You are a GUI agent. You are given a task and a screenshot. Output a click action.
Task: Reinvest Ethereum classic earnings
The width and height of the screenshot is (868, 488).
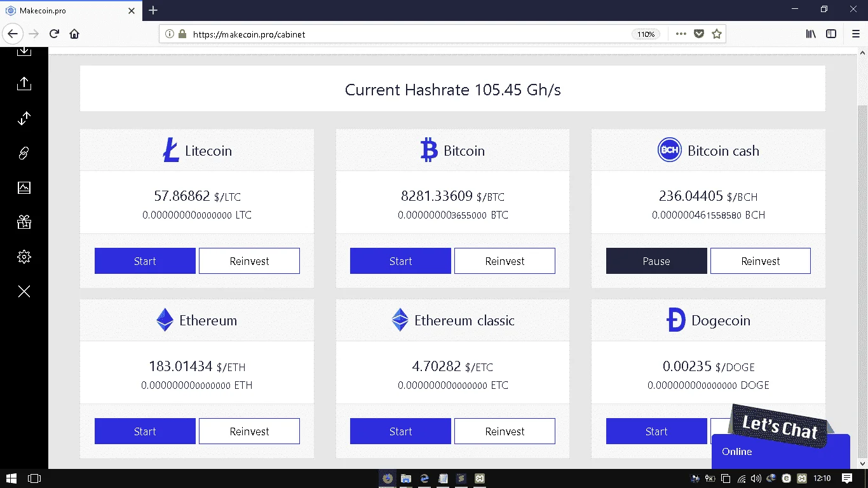pos(505,431)
